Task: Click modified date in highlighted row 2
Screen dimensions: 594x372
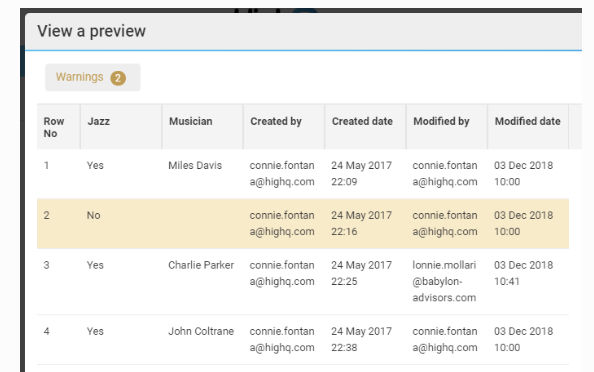Action: tap(524, 224)
